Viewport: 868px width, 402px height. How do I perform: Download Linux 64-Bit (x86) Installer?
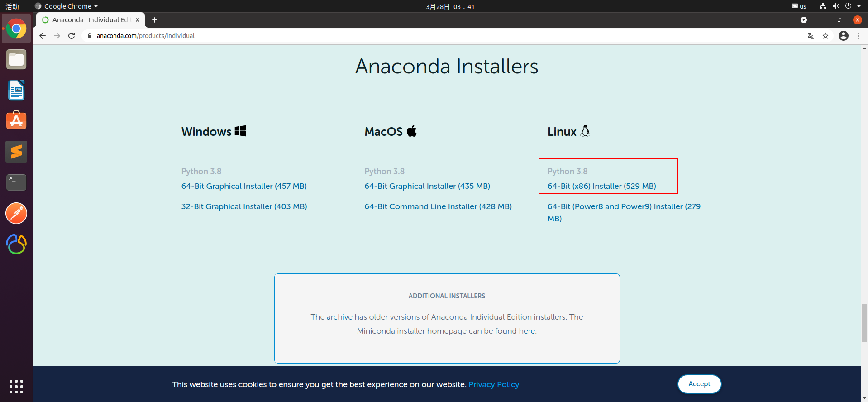point(601,186)
